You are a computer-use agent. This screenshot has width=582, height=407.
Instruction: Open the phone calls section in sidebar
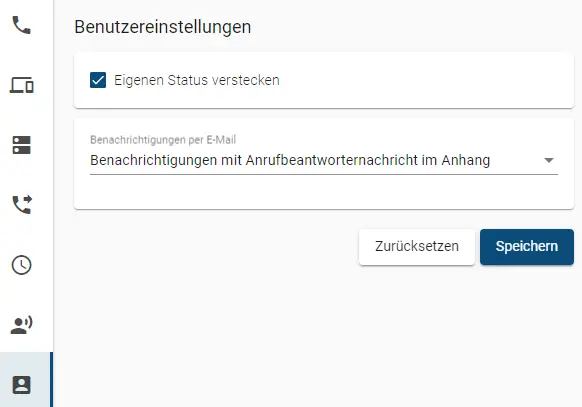coord(22,25)
